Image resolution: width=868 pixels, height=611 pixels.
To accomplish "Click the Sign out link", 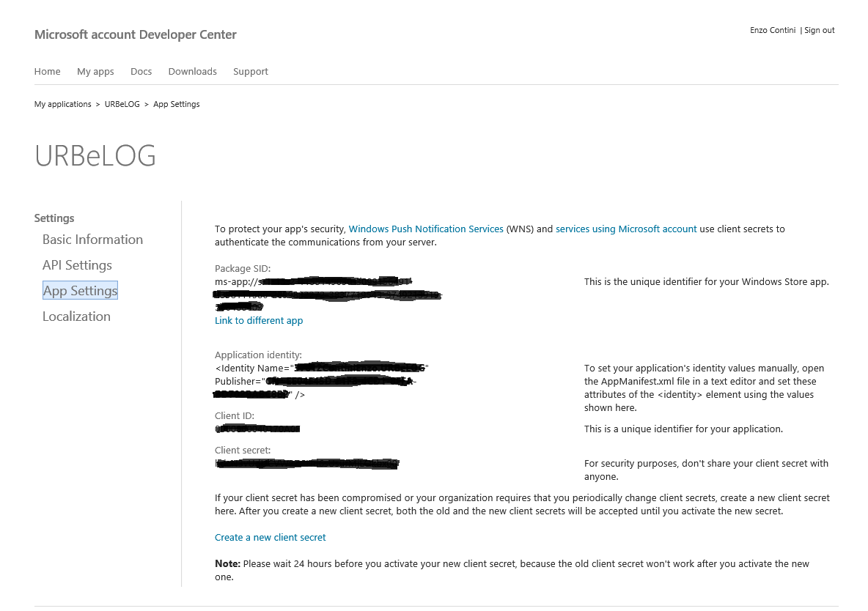I will [819, 30].
